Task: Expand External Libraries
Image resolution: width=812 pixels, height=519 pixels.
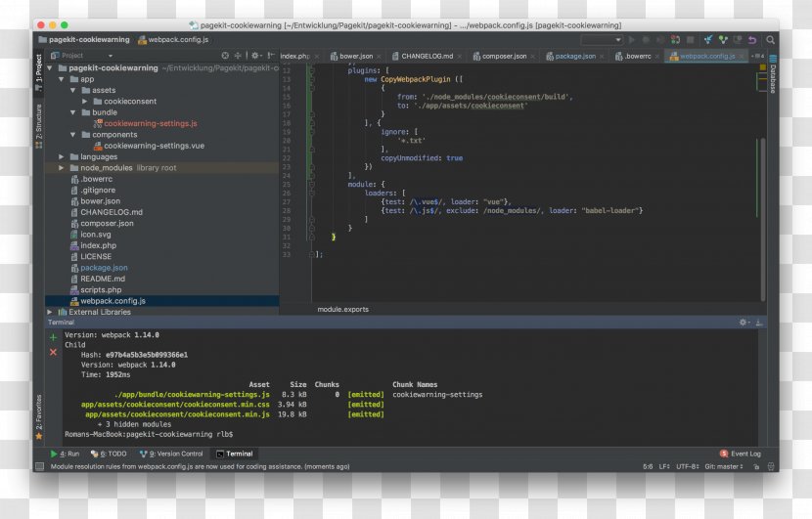Action: [50, 312]
